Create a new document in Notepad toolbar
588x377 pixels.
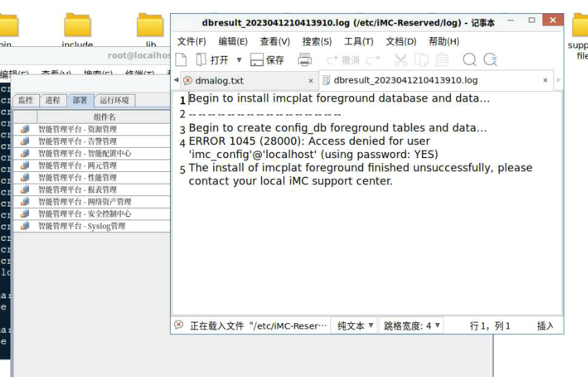[x=181, y=59]
